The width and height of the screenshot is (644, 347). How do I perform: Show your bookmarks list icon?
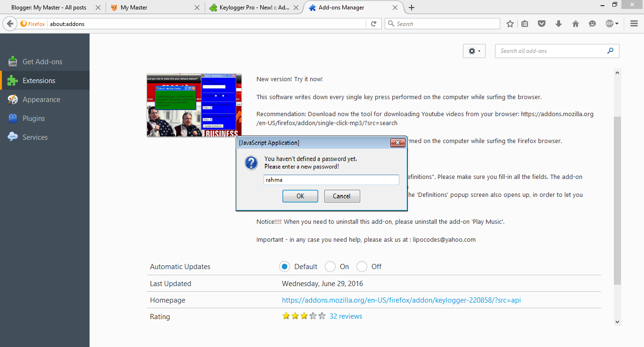click(525, 24)
